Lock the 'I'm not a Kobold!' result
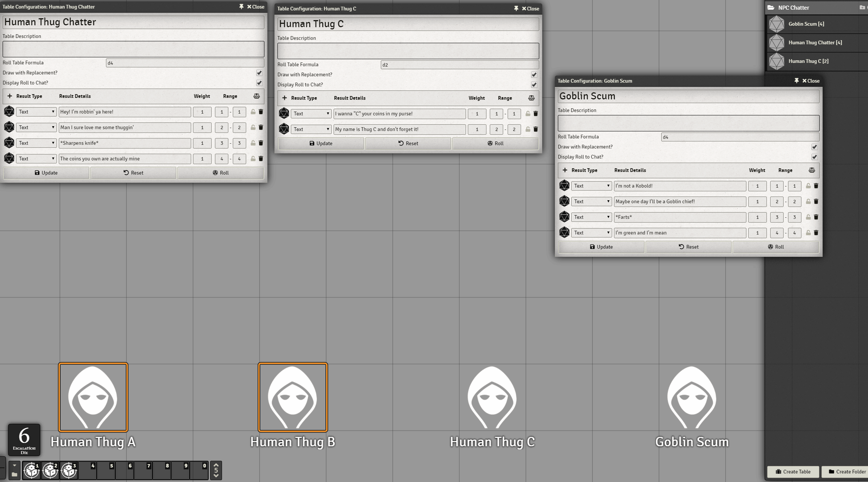 pyautogui.click(x=808, y=186)
